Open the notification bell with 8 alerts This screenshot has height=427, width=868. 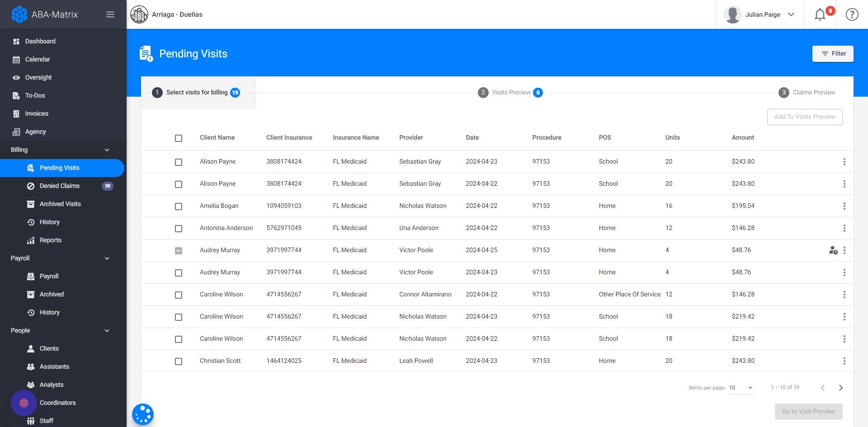pos(820,14)
